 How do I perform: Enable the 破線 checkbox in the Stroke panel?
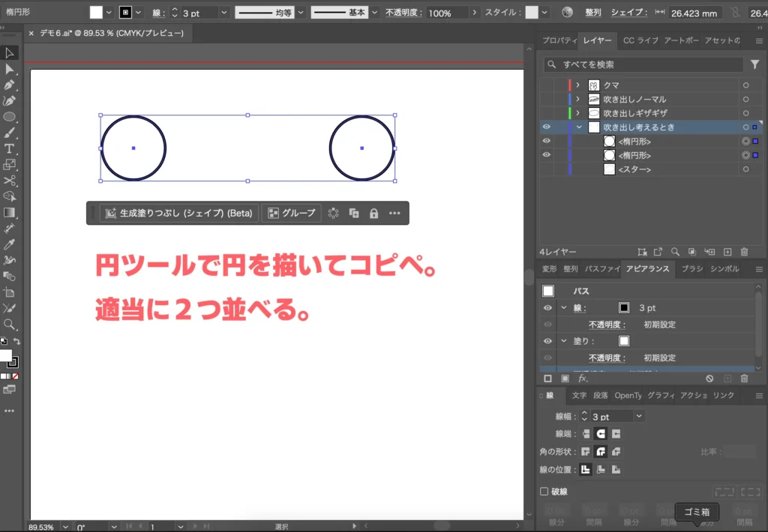(x=545, y=491)
